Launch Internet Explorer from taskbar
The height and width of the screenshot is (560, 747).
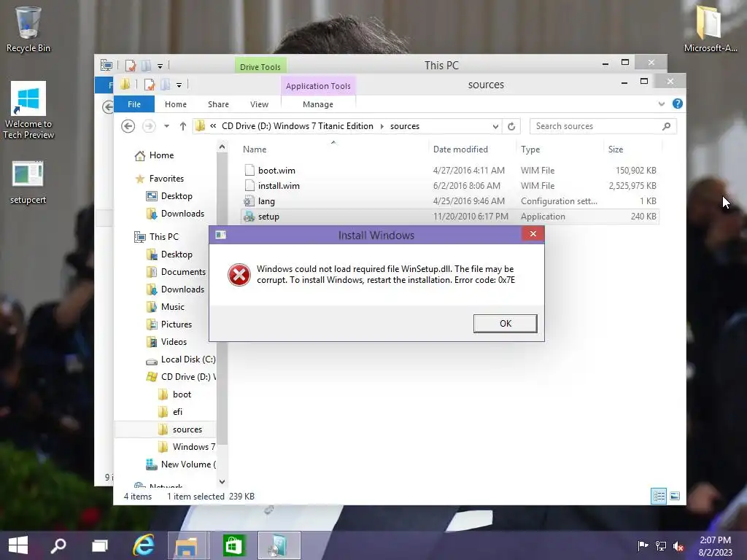pos(144,545)
